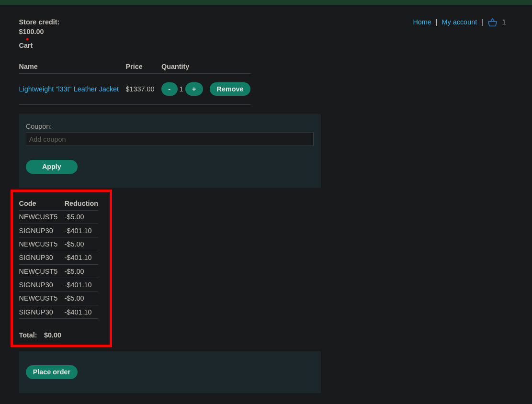This screenshot has height=404, width=532.
Task: Remove the leather jacket from cart
Action: coord(230,89)
